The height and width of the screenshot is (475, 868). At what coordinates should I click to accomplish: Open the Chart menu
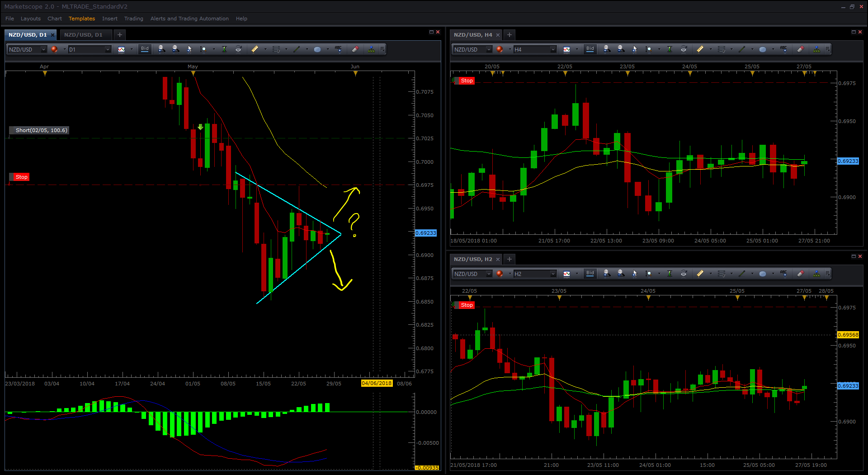[x=55, y=19]
